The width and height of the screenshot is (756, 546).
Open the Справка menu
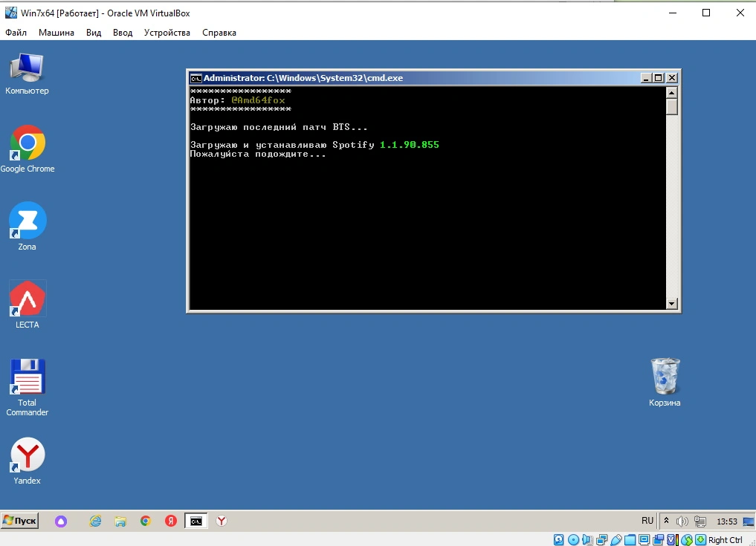coord(219,32)
